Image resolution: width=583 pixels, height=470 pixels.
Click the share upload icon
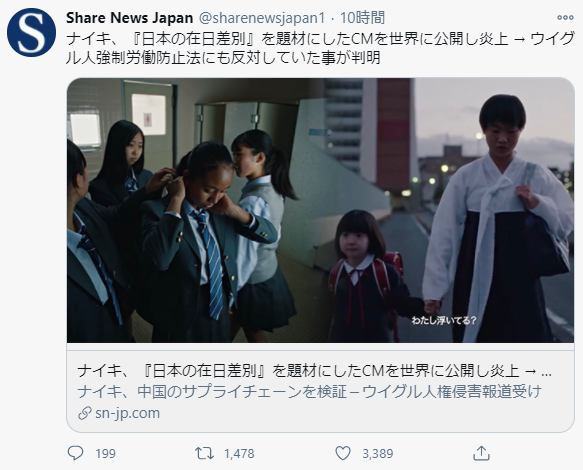click(481, 453)
